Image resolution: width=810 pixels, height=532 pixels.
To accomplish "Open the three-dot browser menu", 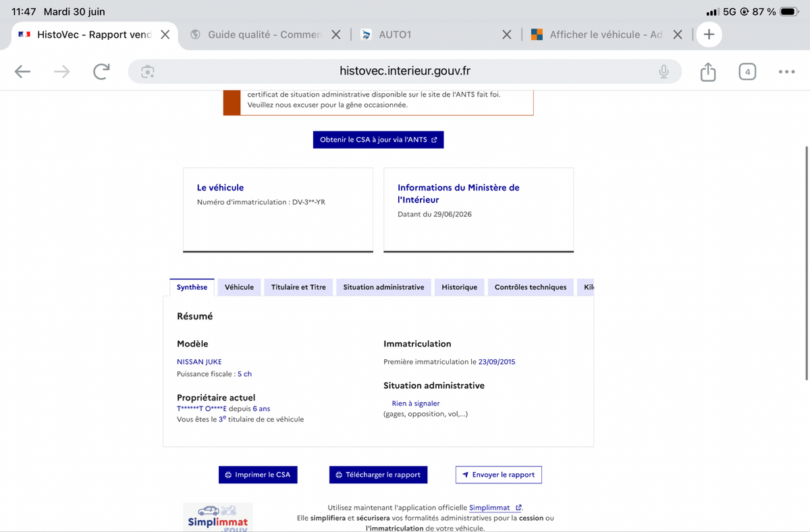I will point(786,72).
